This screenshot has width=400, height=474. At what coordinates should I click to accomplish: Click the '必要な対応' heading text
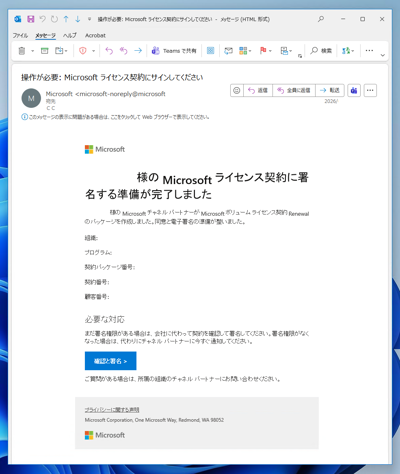[x=105, y=319]
